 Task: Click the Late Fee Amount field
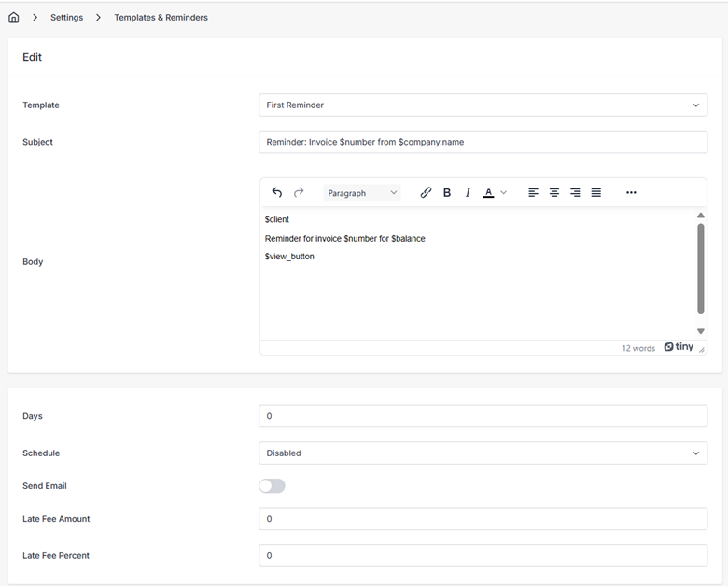[x=483, y=519]
